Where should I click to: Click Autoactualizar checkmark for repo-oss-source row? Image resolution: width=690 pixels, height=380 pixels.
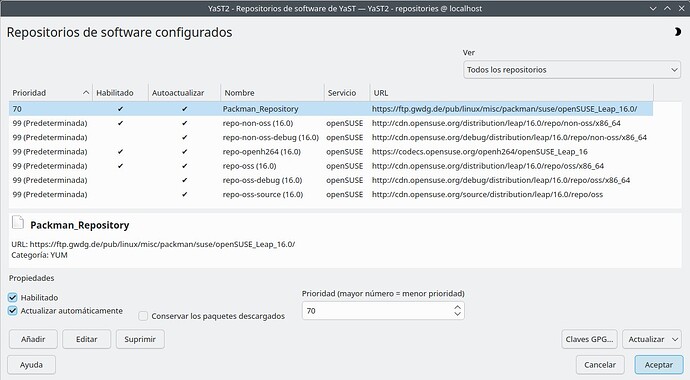(184, 194)
